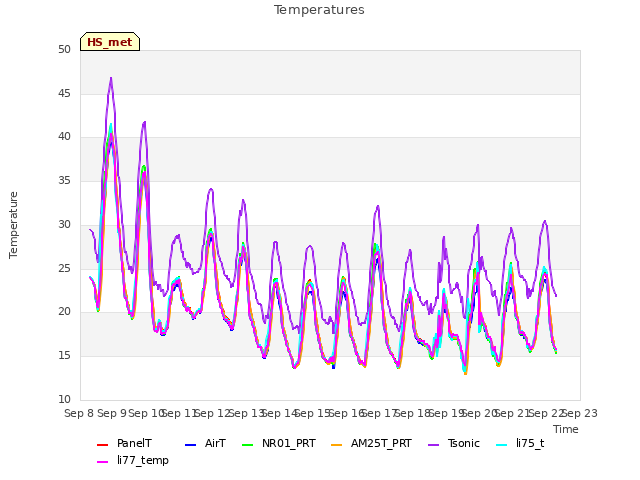The height and width of the screenshot is (480, 640).
Task: Click the Sep 9 x-axis tick label
Action: click(112, 413)
